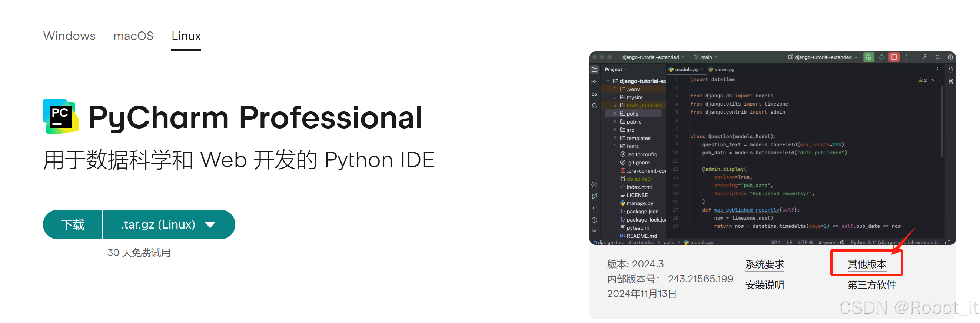Select index.html in the project tree
This screenshot has width=980, height=323.
[636, 187]
